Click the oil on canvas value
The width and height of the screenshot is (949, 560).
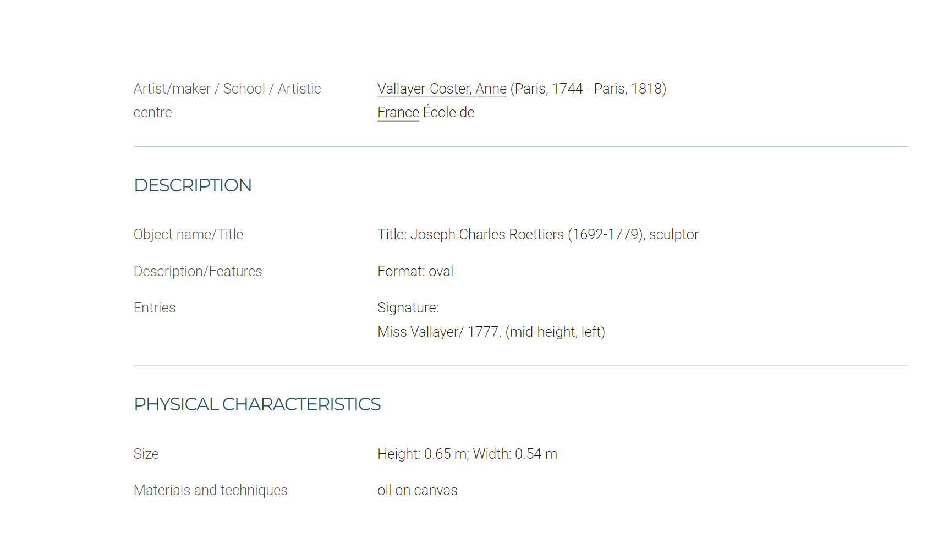417,490
